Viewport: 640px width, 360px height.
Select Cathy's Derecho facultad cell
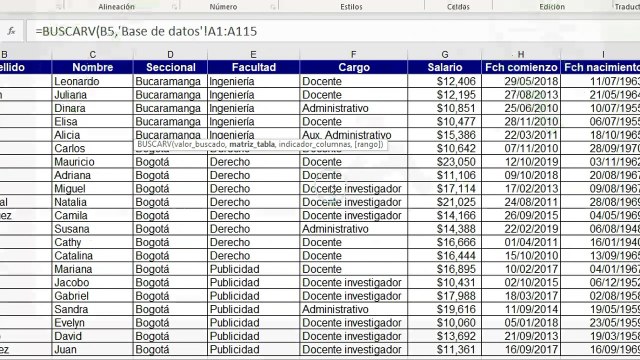[253, 242]
